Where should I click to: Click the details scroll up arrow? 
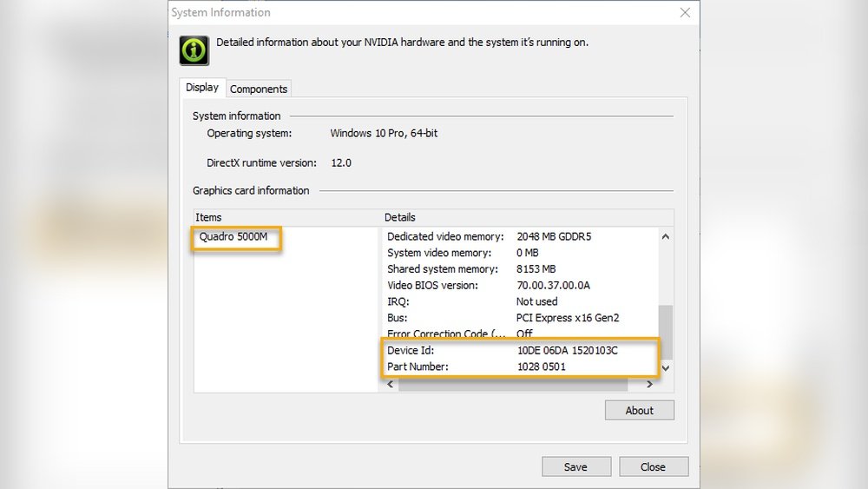point(666,236)
